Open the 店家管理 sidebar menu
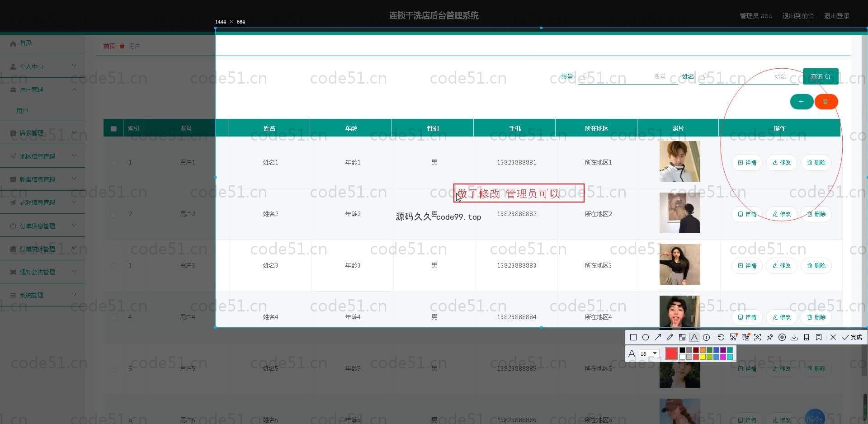The width and height of the screenshot is (868, 424). click(x=42, y=133)
